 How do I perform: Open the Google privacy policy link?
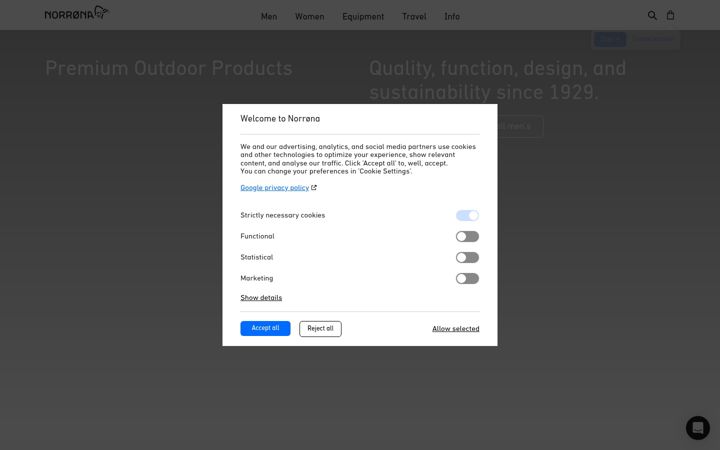click(x=275, y=187)
